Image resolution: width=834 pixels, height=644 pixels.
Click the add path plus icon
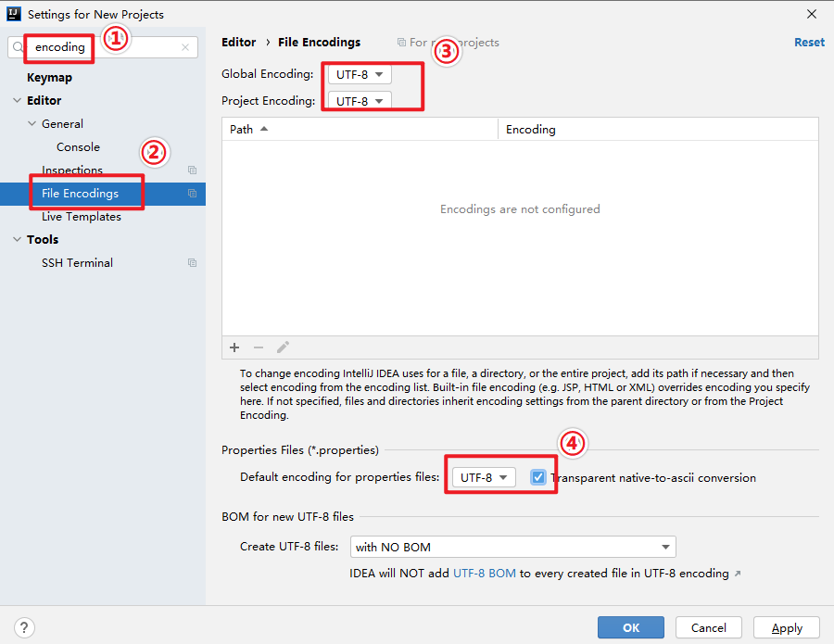pos(234,347)
